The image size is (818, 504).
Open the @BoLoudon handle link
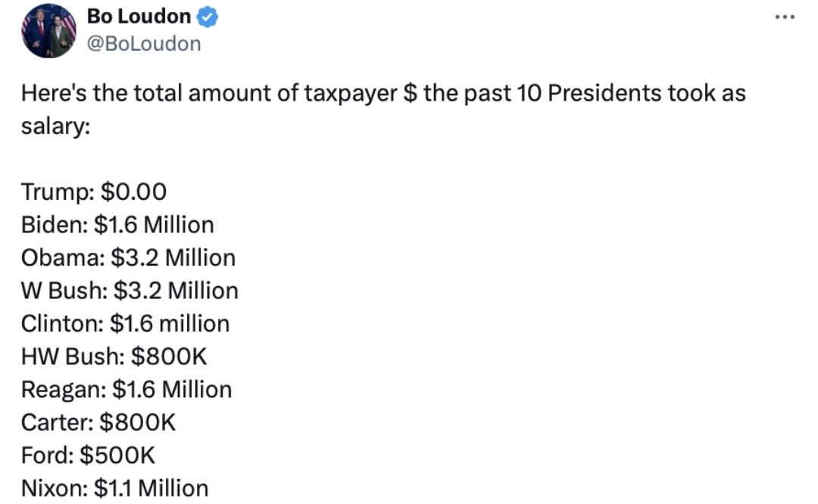144,44
